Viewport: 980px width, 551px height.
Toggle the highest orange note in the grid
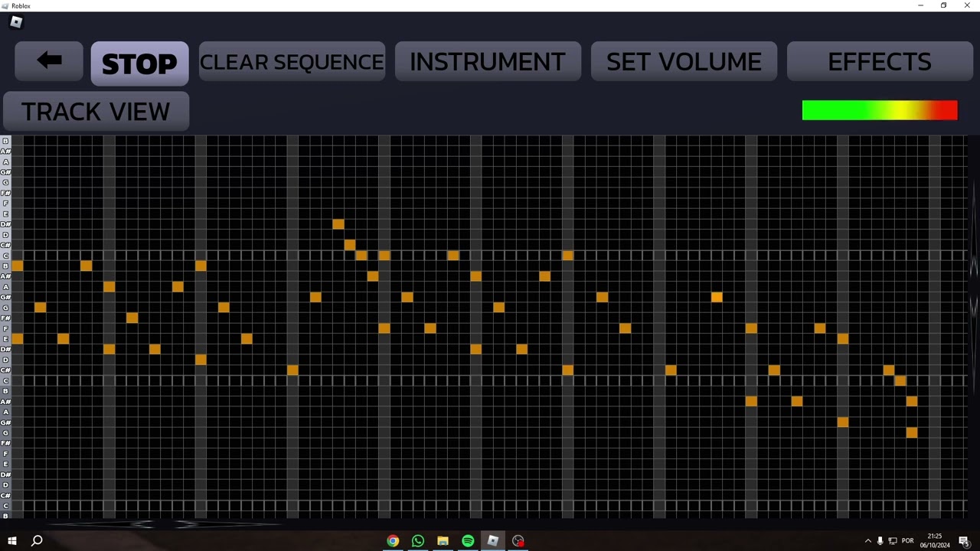click(338, 224)
